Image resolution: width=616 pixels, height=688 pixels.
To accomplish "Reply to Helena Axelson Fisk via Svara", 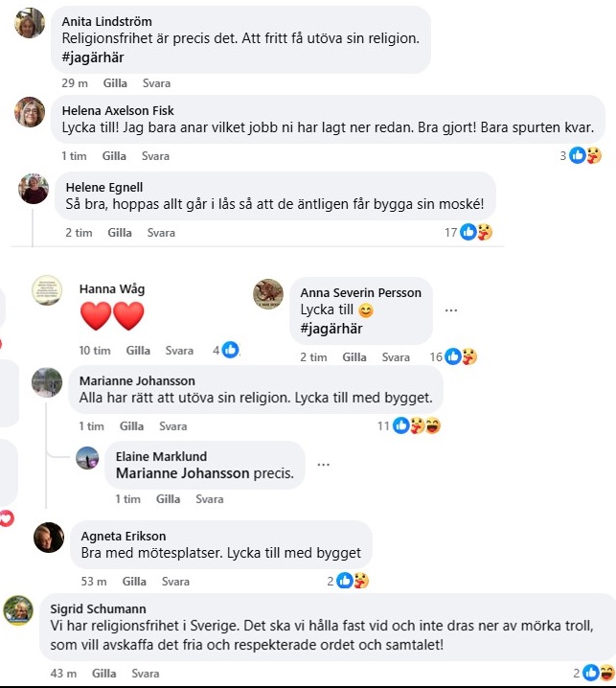I will [x=155, y=156].
